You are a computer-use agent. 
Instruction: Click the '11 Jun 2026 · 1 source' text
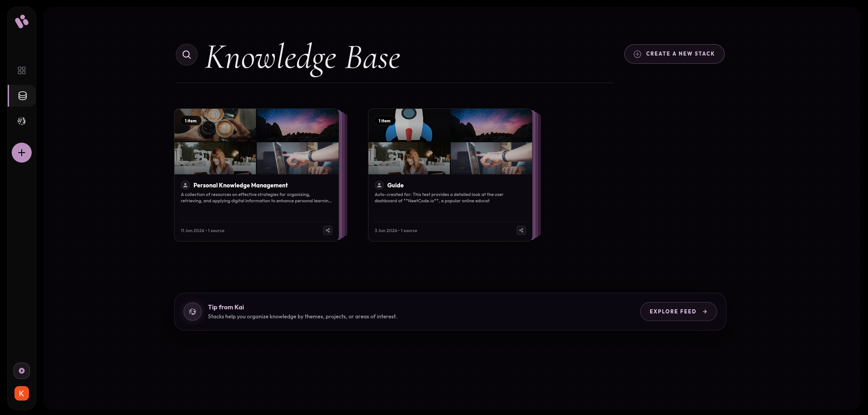pos(203,230)
